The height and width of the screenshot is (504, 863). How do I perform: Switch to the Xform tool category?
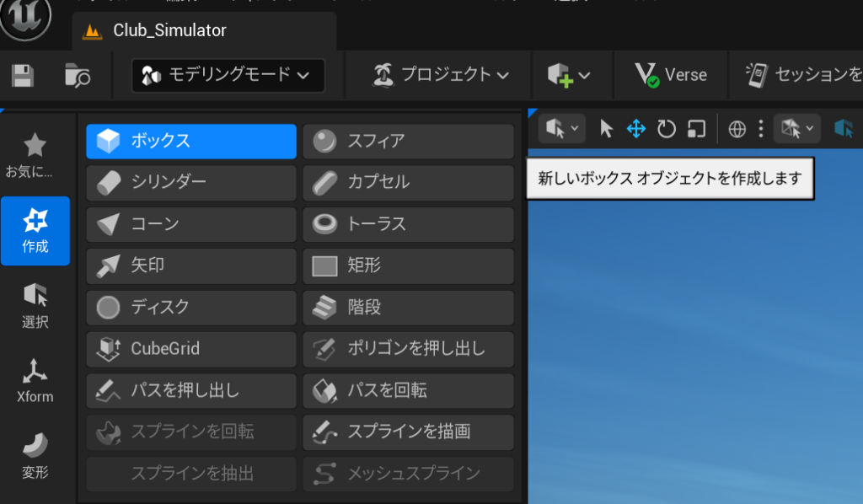[35, 381]
